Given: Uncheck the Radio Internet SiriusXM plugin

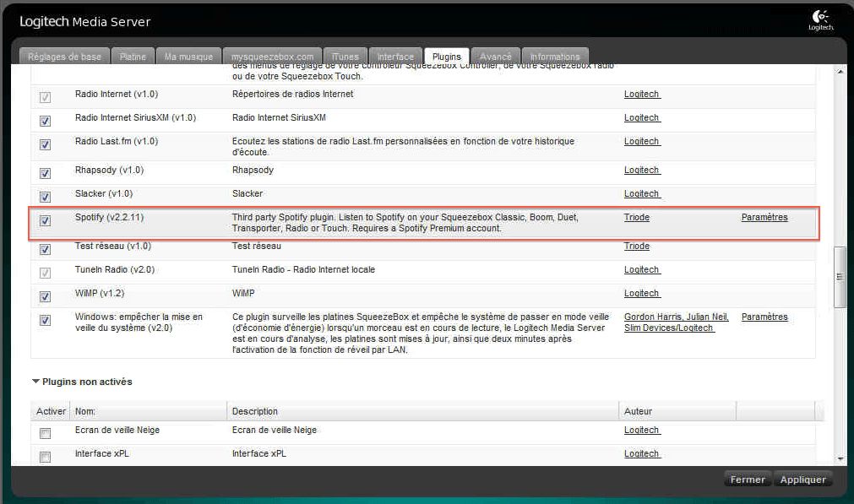Looking at the screenshot, I should point(46,121).
